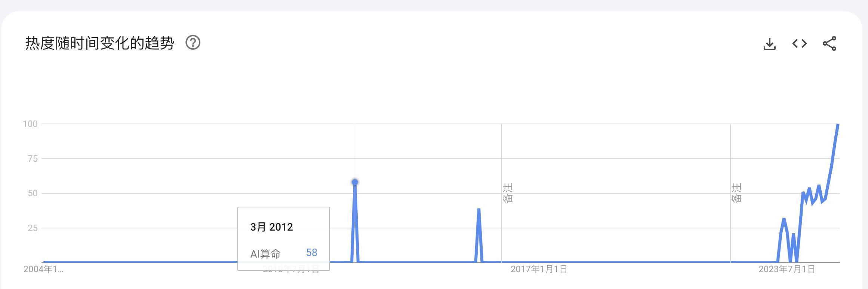Click the 25 label on the y-axis

click(33, 228)
